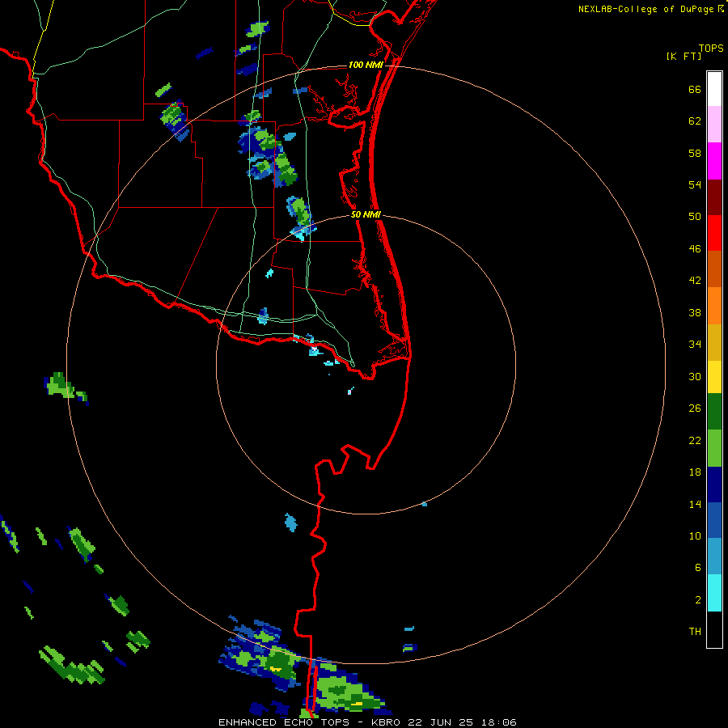Select the 6 legend value
This screenshot has width=728, height=728.
pos(698,568)
